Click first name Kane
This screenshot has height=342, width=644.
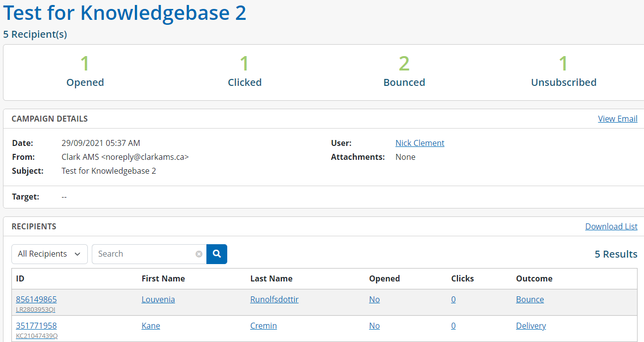[x=151, y=326]
